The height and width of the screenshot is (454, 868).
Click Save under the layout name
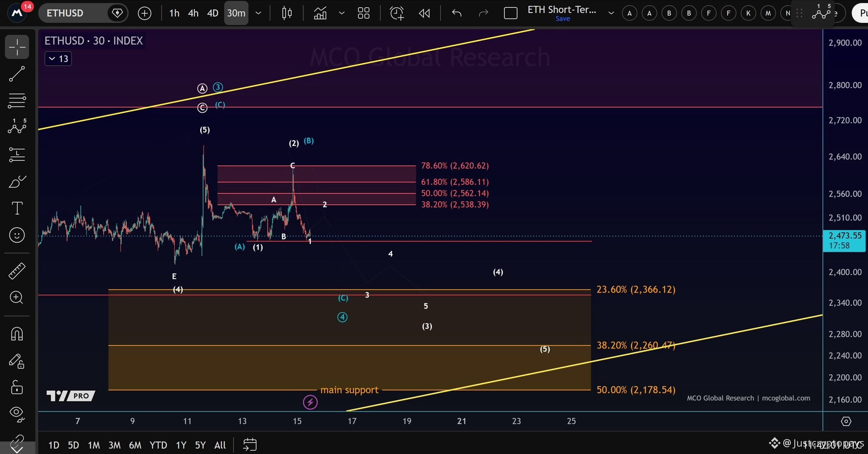[x=563, y=19]
